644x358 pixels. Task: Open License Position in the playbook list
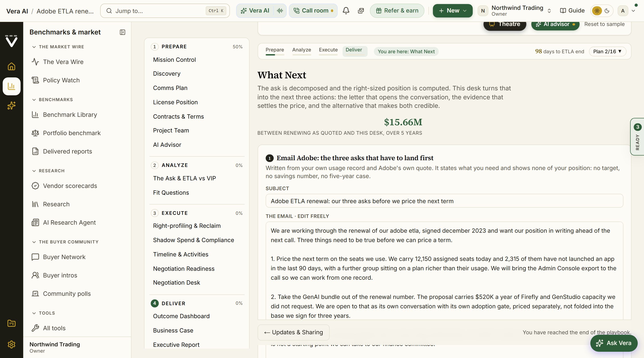175,102
